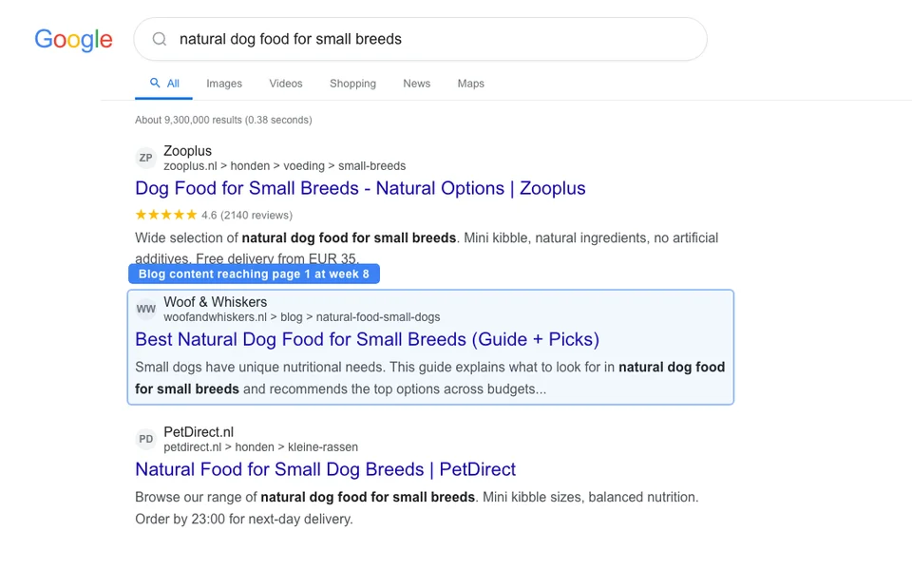The height and width of the screenshot is (588, 912).
Task: Click the Woof & Whiskers WW favicon
Action: pyautogui.click(x=145, y=309)
